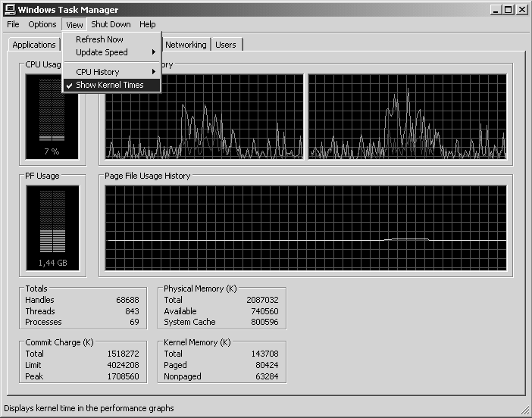Click the PF Usage meter showing 1,44 GB
Viewport: 532px width, 418px height.
click(x=52, y=228)
